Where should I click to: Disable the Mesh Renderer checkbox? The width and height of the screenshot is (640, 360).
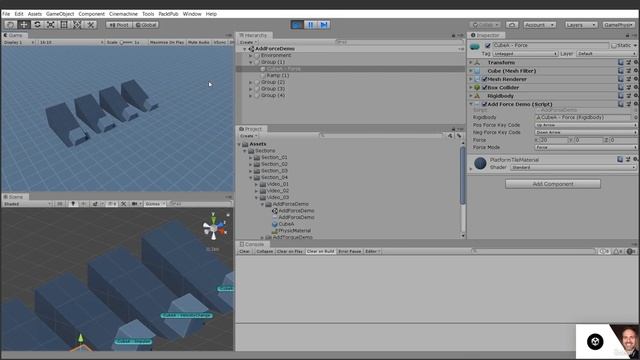(484, 79)
